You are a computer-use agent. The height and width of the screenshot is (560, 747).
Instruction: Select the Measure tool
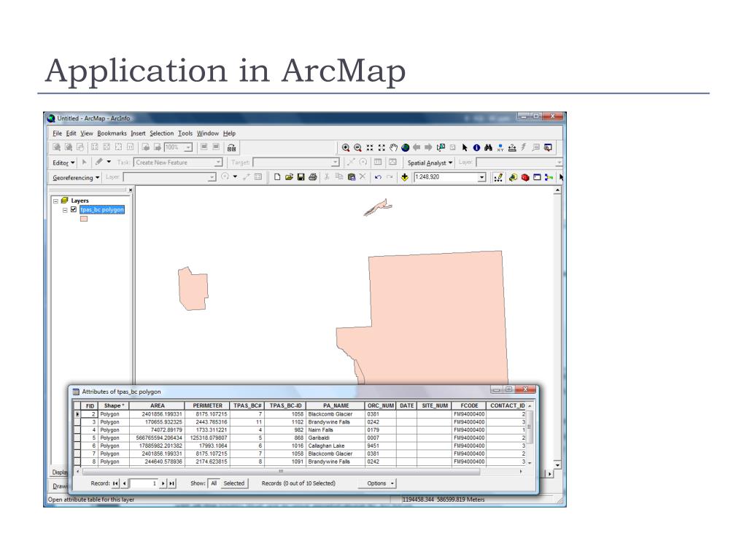point(512,147)
